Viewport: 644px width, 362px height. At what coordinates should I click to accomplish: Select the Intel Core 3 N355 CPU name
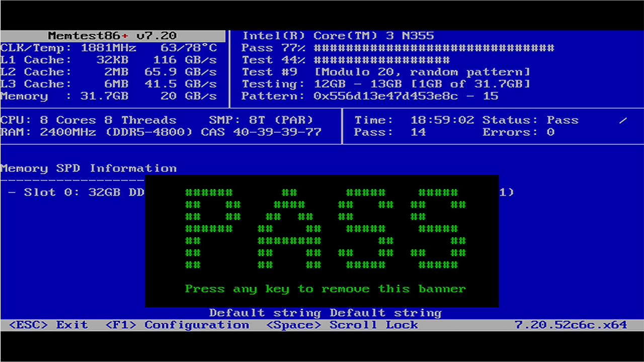(x=338, y=36)
